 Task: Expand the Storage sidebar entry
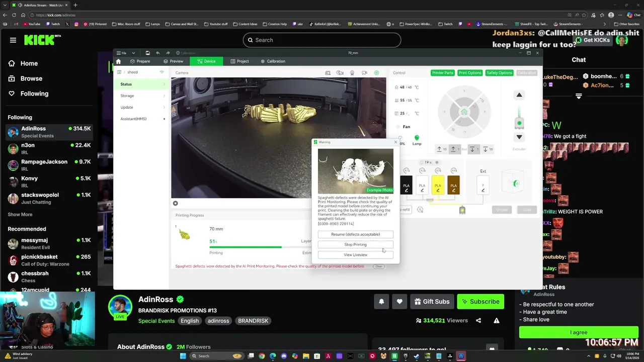tap(141, 96)
